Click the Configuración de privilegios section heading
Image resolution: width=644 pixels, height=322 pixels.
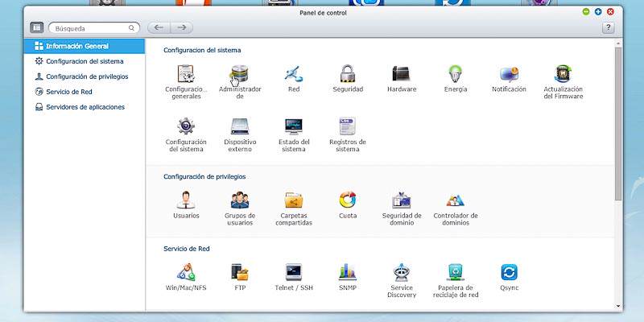click(x=204, y=176)
